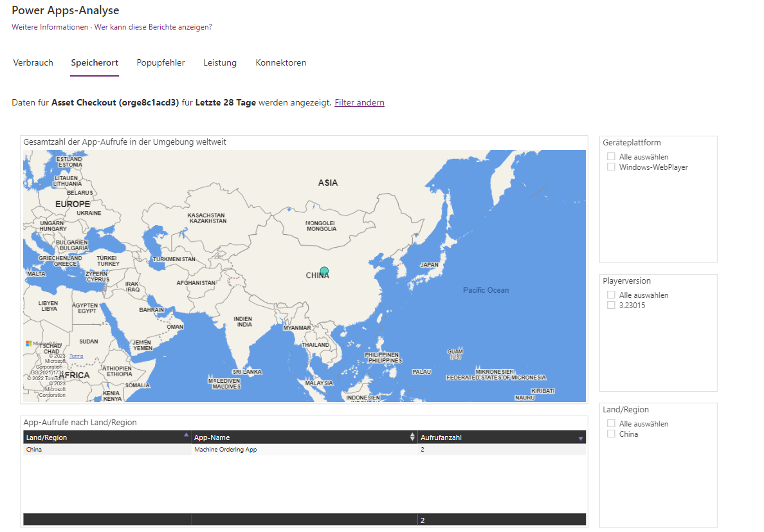Click the SUDAN label on the map
The height and width of the screenshot is (532, 764).
click(89, 342)
